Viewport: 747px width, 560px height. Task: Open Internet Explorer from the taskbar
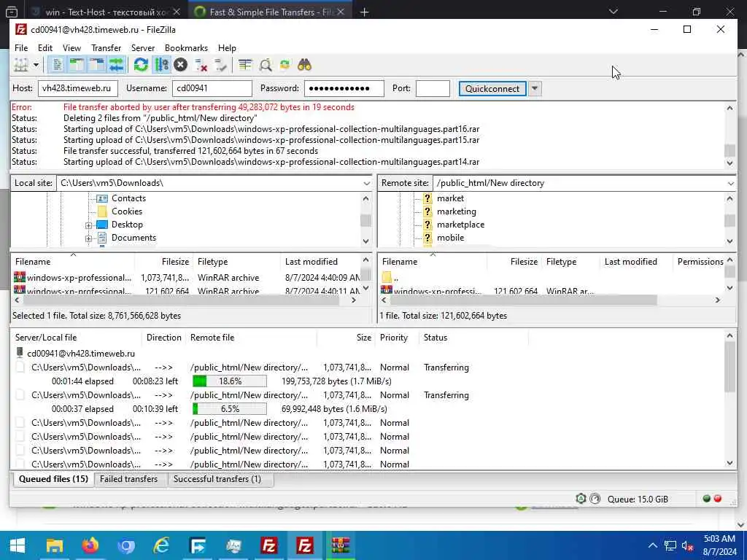[161, 545]
